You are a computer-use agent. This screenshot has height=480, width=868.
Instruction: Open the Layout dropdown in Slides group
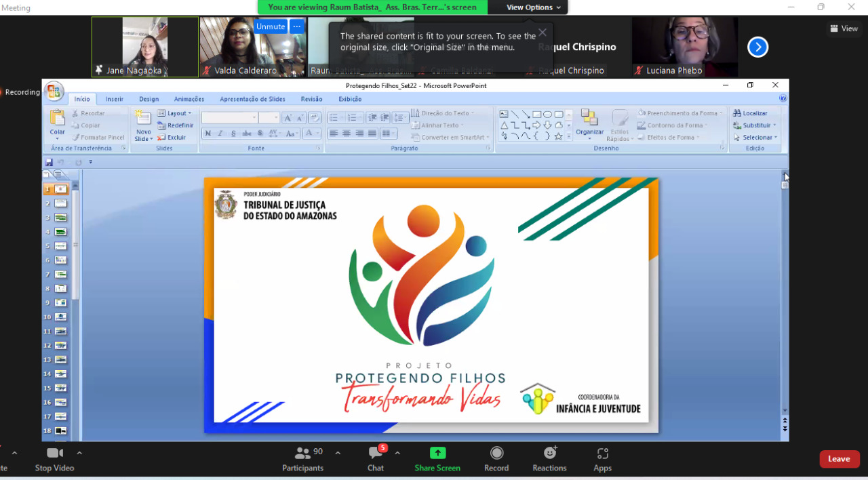coord(175,113)
